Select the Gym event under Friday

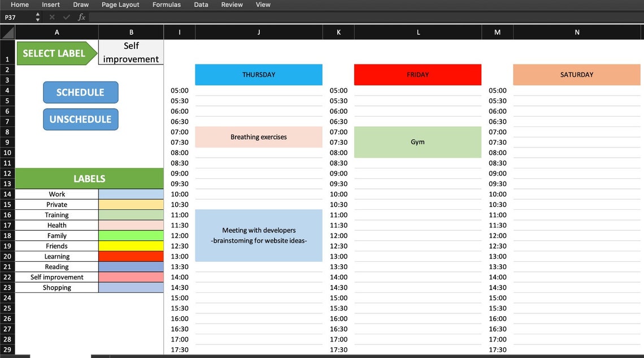tap(417, 142)
